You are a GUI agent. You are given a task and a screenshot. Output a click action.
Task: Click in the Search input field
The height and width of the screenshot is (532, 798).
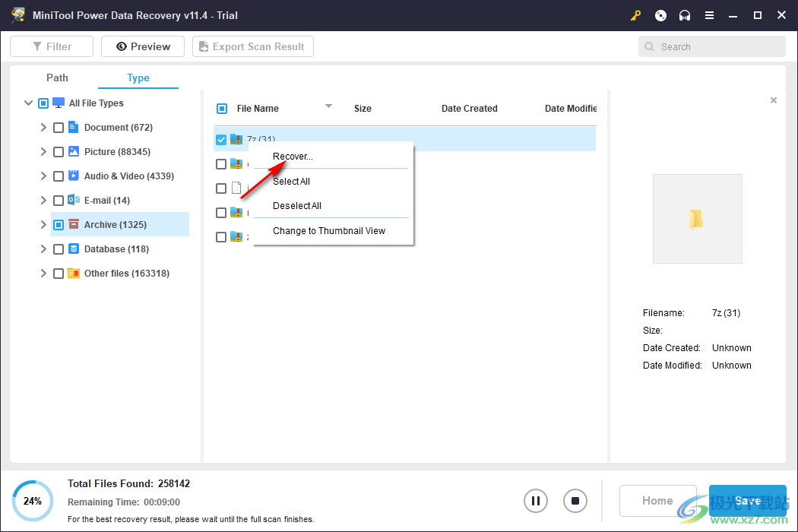tap(712, 46)
